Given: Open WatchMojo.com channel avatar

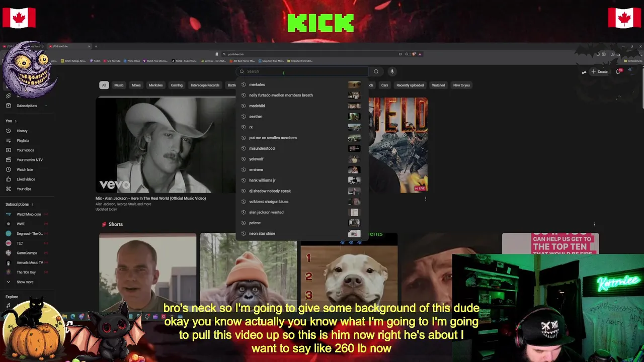Looking at the screenshot, I should (x=8, y=214).
